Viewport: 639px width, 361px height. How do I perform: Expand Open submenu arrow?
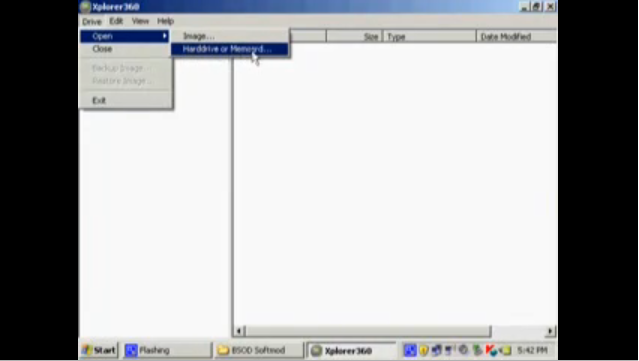pyautogui.click(x=164, y=36)
